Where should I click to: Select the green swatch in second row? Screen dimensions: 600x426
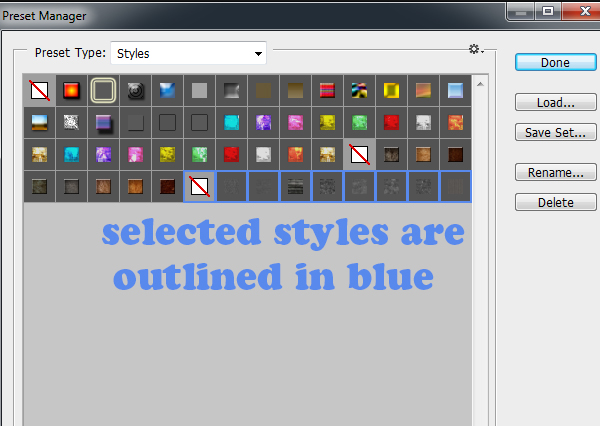[360, 123]
